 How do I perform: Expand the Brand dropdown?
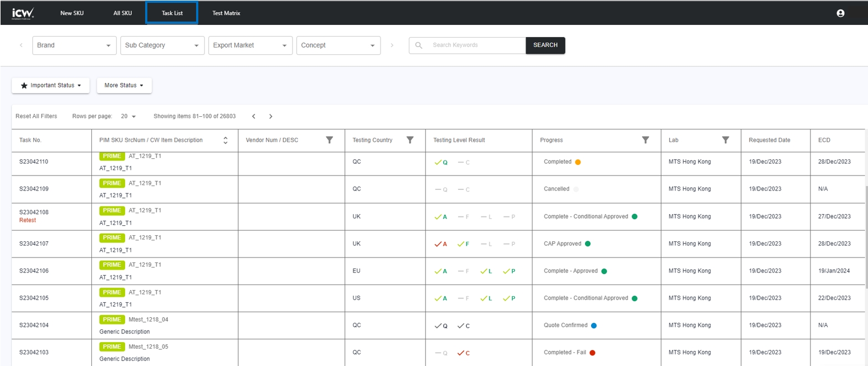(x=74, y=45)
